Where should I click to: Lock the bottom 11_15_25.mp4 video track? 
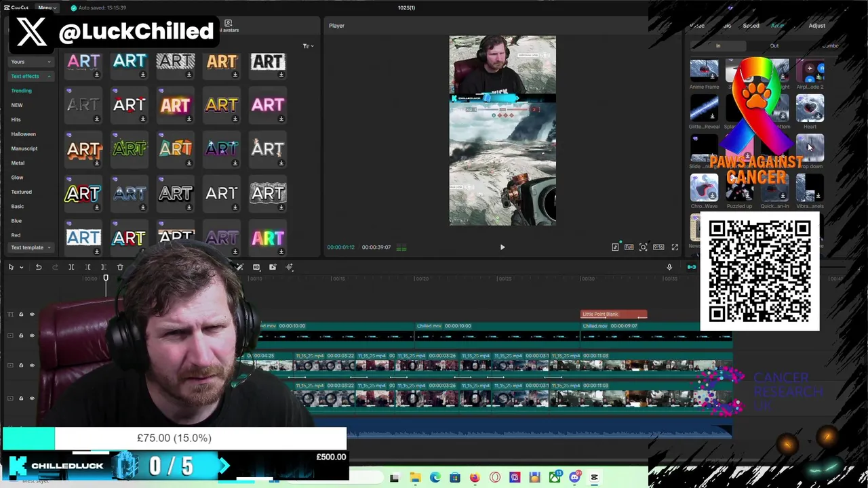point(21,398)
